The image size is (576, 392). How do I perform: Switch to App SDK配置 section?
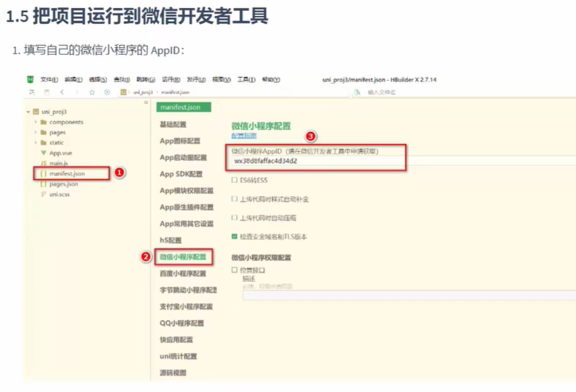tap(181, 174)
